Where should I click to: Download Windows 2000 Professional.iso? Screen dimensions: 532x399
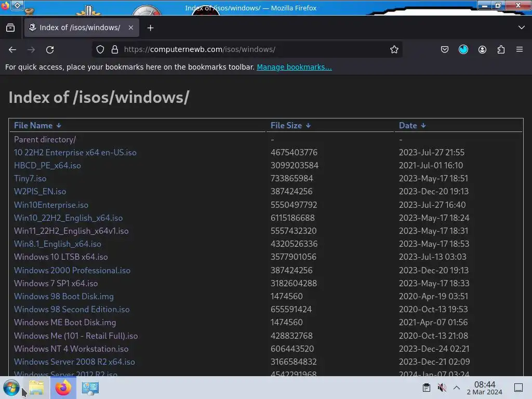click(72, 270)
